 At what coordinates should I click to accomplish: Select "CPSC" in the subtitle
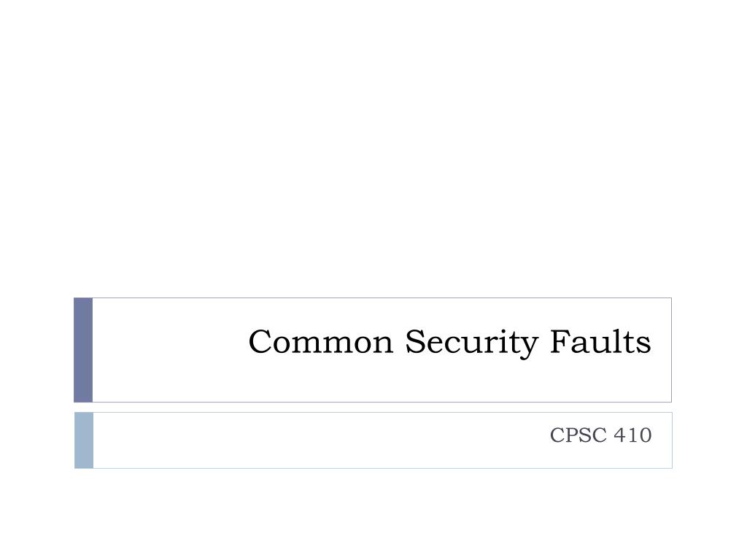[x=578, y=435]
